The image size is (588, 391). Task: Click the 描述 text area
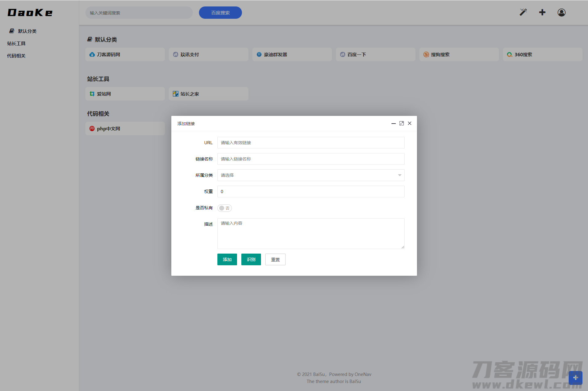click(x=311, y=233)
